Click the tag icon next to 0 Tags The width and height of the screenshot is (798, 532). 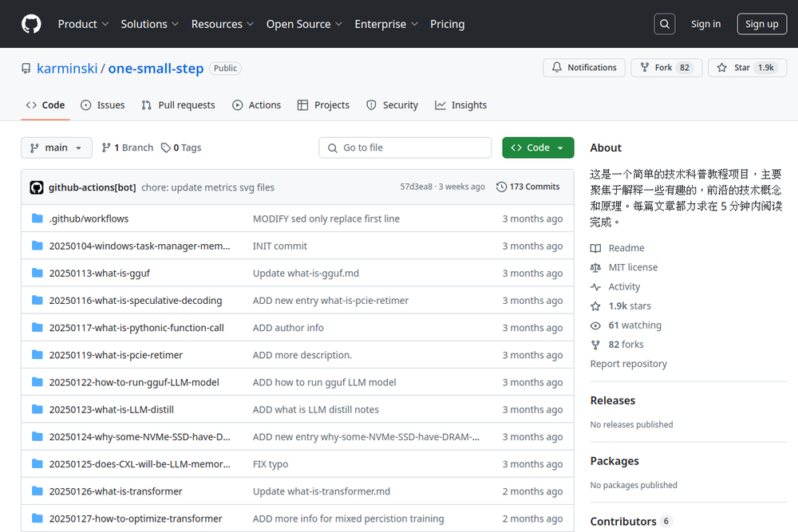click(x=165, y=148)
